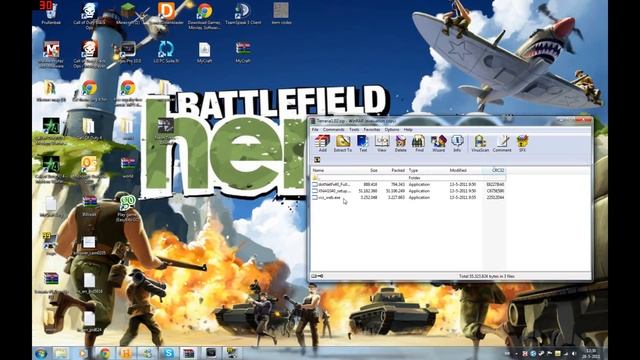Click the volume icon in system tray
Viewport: 640px width, 360px height.
pyautogui.click(x=573, y=354)
